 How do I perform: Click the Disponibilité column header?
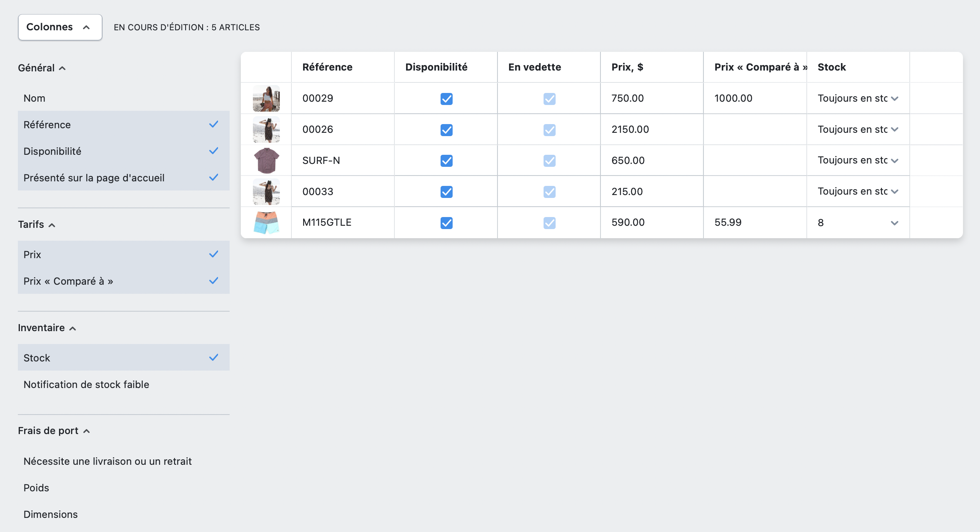446,67
